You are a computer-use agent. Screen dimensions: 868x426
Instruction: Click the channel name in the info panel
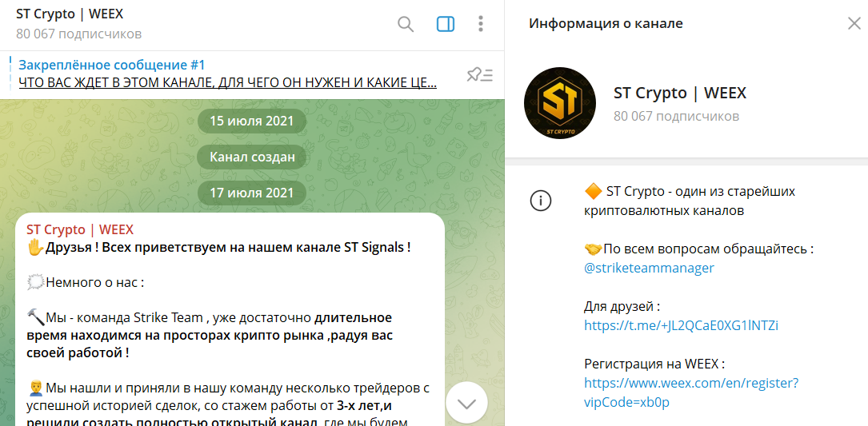[x=679, y=93]
